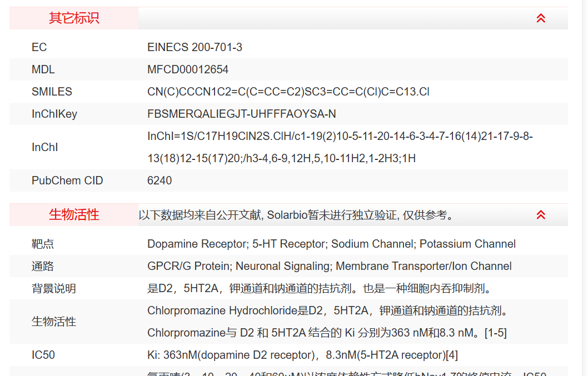Click the 靶点 row listing Dopamine Receptor
This screenshot has height=376, width=588.
pos(331,244)
